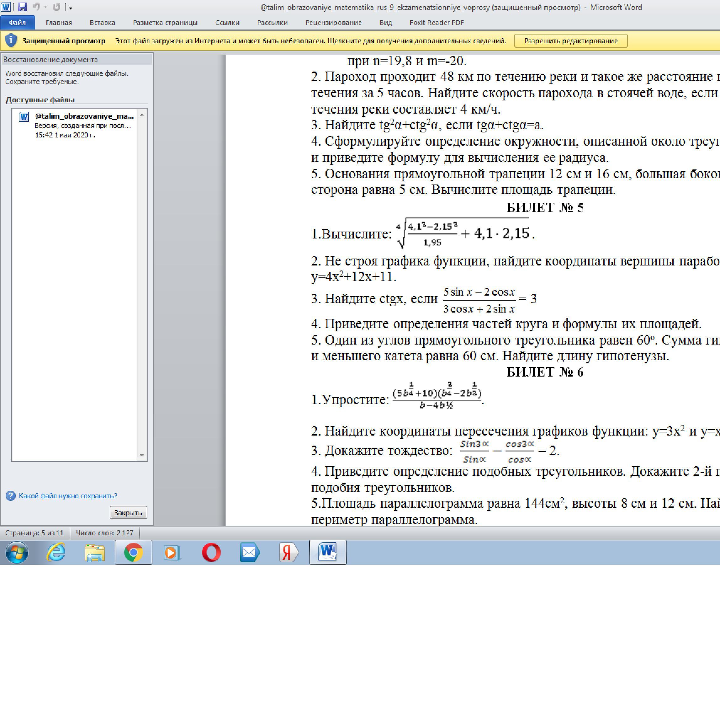
Task: Click the Word logo icon at top-left
Action: pos(6,7)
